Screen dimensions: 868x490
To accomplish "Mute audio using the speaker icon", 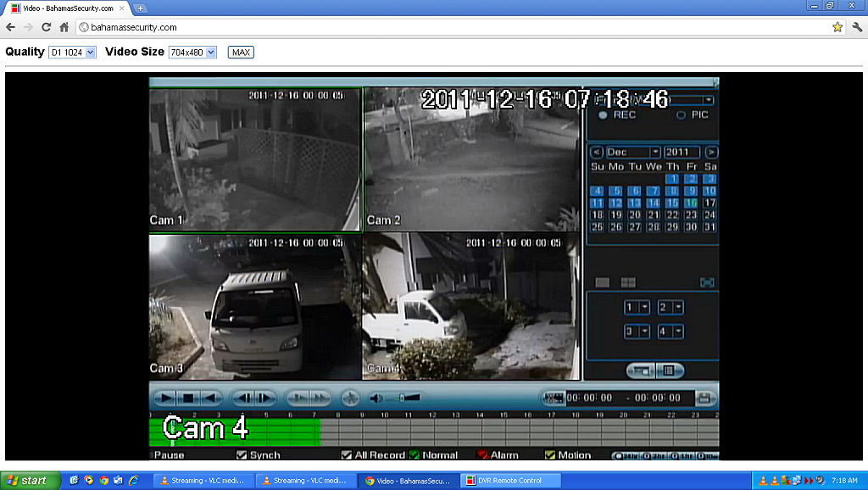I will click(377, 398).
